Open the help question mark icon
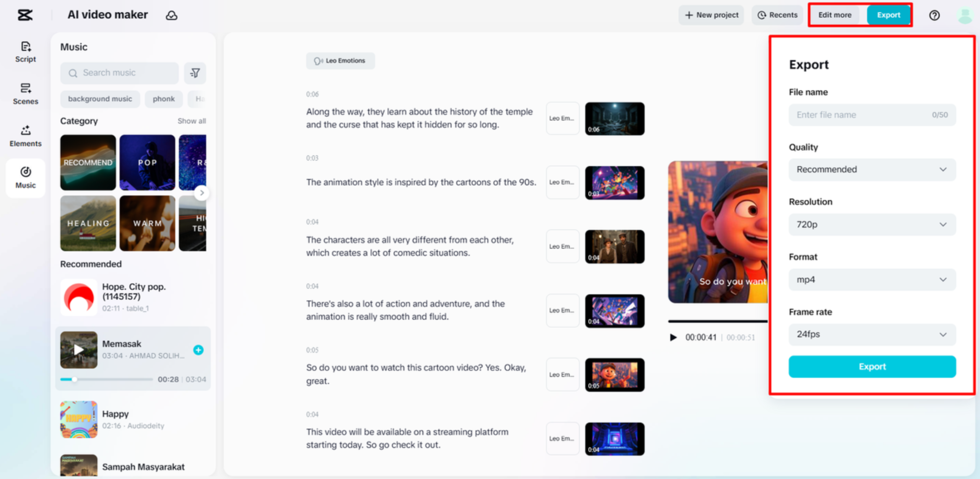This screenshot has height=479, width=980. point(934,15)
